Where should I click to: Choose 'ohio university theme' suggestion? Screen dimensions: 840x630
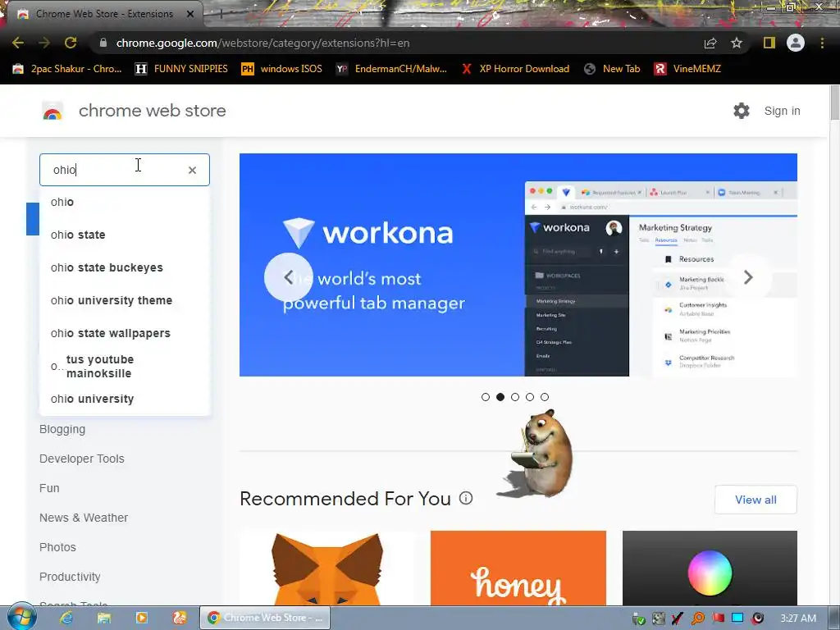125,300
